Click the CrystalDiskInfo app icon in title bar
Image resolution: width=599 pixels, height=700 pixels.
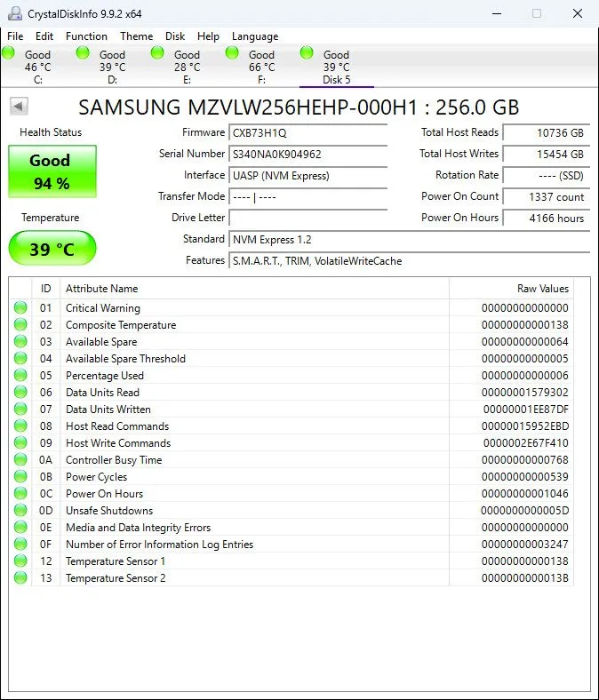(x=15, y=14)
